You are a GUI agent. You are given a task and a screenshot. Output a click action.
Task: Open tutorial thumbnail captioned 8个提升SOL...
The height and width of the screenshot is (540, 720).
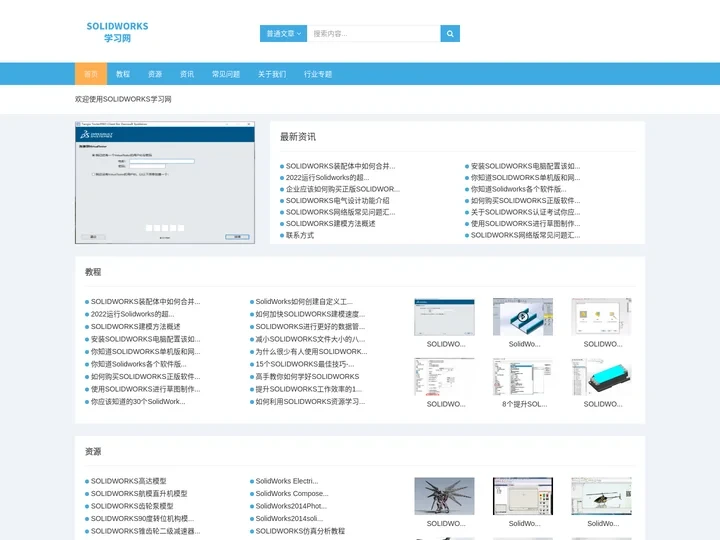point(523,377)
